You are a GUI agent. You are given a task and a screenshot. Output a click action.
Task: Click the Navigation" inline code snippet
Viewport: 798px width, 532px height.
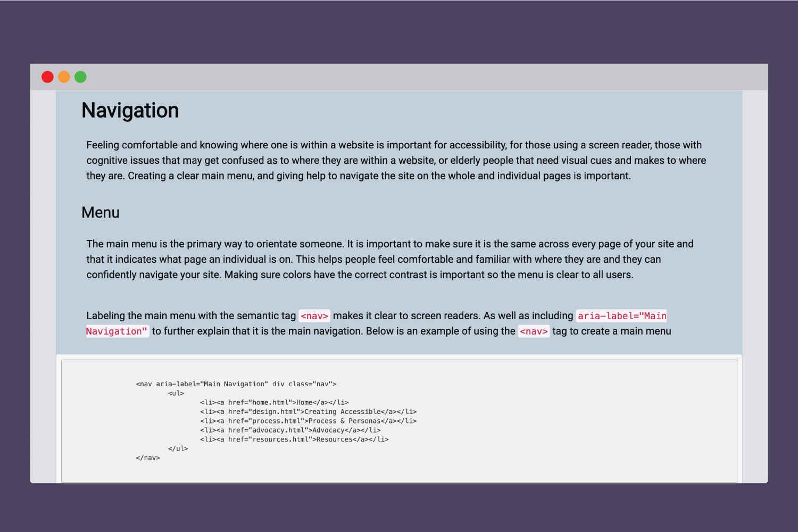(x=117, y=331)
